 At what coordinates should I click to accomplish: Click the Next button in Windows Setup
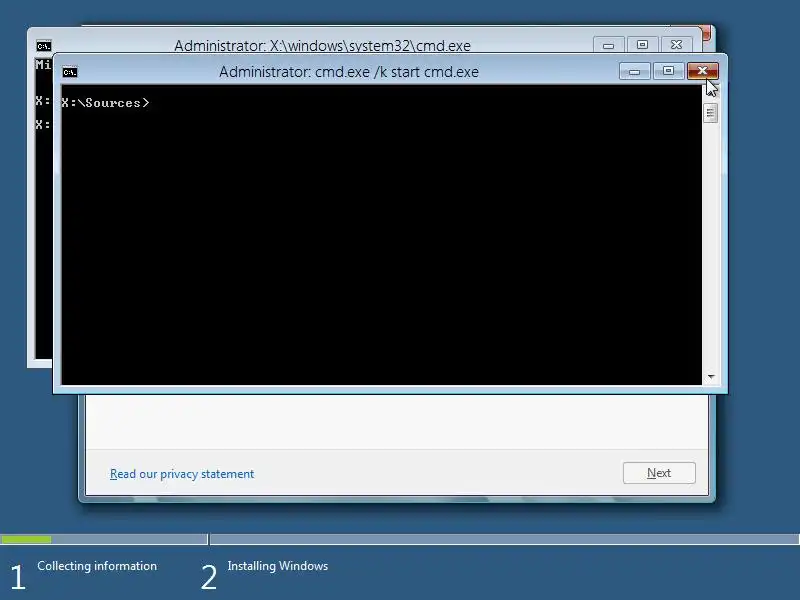click(659, 473)
